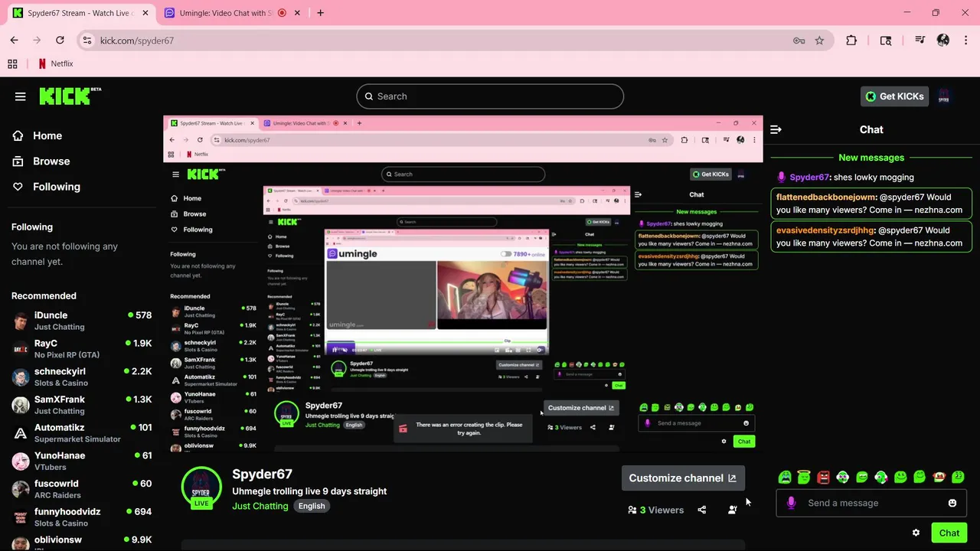Image resolution: width=980 pixels, height=551 pixels.
Task: Click the Get KICKs button
Action: pos(895,96)
